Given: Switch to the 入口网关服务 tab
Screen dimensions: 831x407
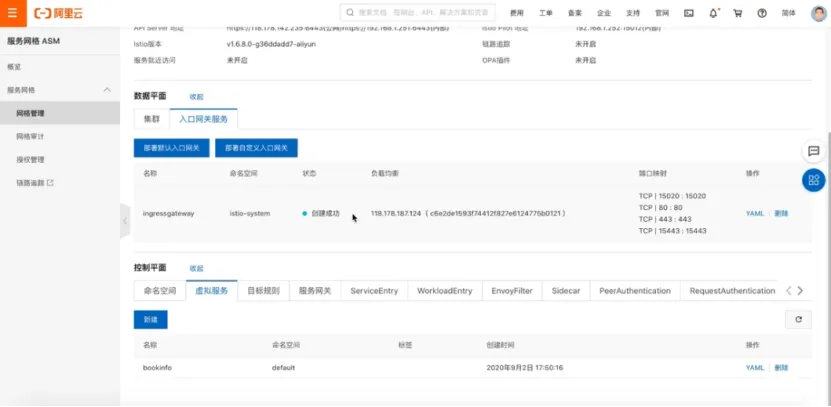Looking at the screenshot, I should click(204, 119).
